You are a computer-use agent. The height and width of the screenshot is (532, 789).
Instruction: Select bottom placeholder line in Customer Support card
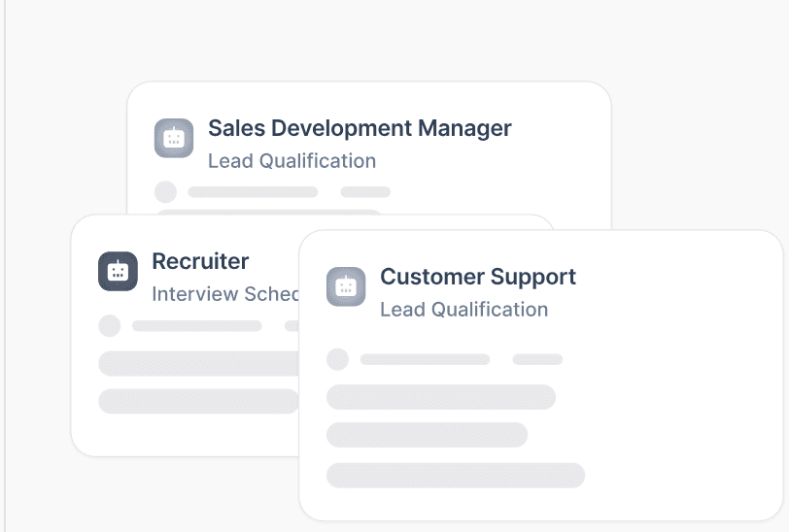click(455, 475)
